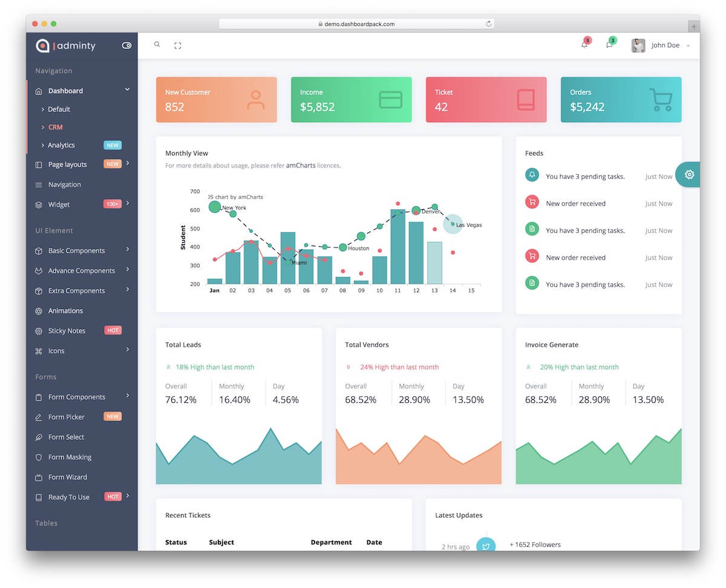Toggle fullscreen mode icon in header

click(178, 45)
